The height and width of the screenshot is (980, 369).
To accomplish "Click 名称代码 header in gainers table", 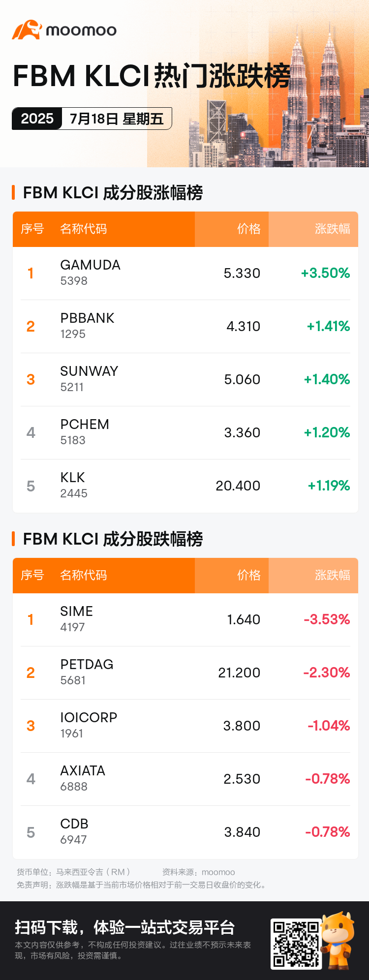I will 84,229.
